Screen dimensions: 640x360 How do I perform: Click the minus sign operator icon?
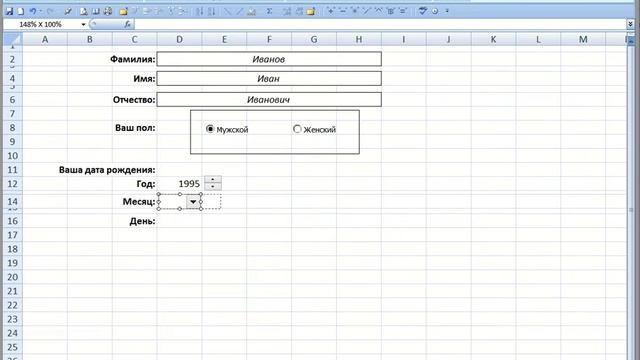pos(343,11)
